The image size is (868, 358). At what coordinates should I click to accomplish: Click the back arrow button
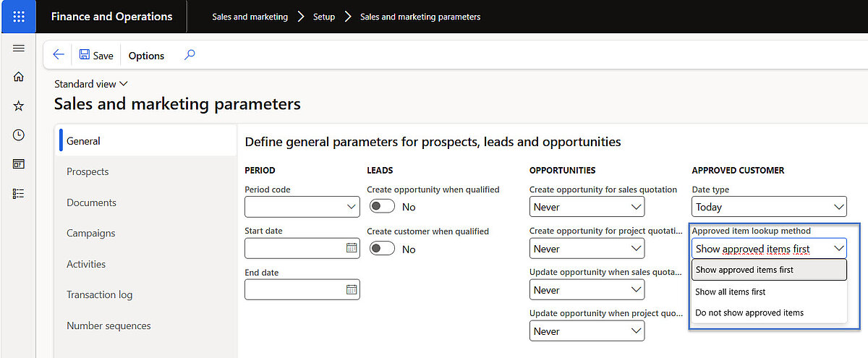[59, 55]
